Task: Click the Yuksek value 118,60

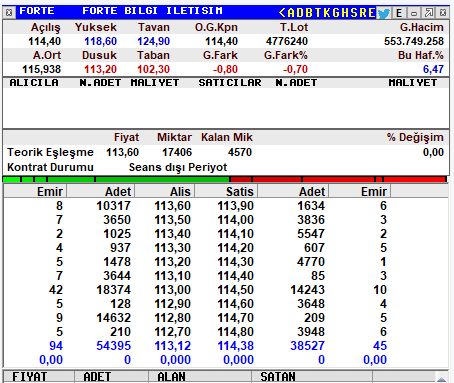Action: [100, 41]
